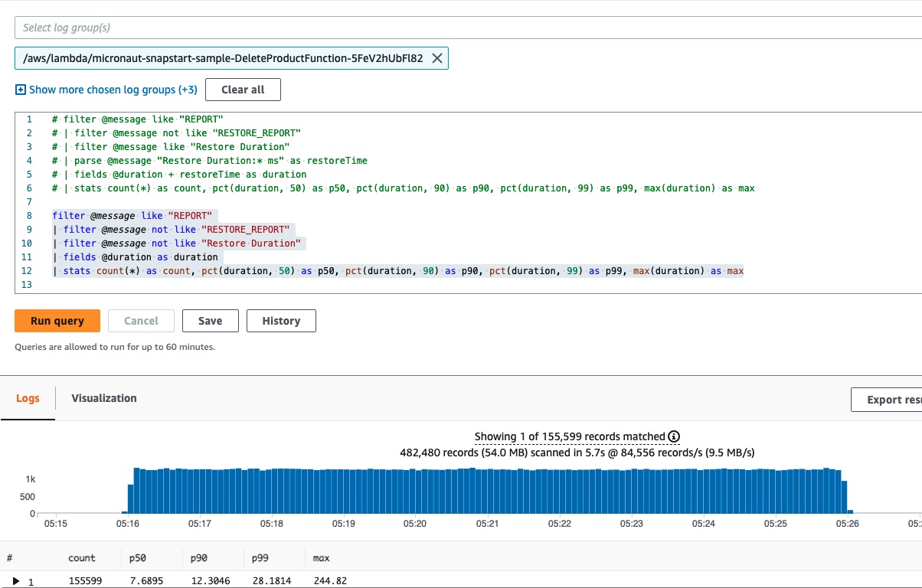Click the Clear all button
922x588 pixels.
pos(243,90)
